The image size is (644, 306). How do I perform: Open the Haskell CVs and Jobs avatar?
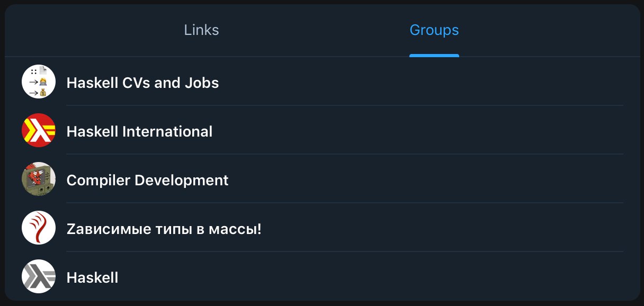(39, 82)
